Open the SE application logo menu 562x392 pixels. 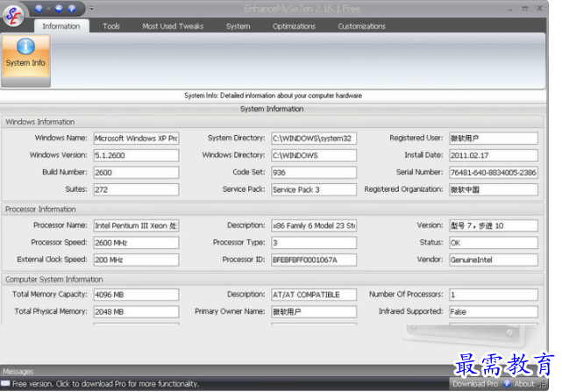pos(14,14)
